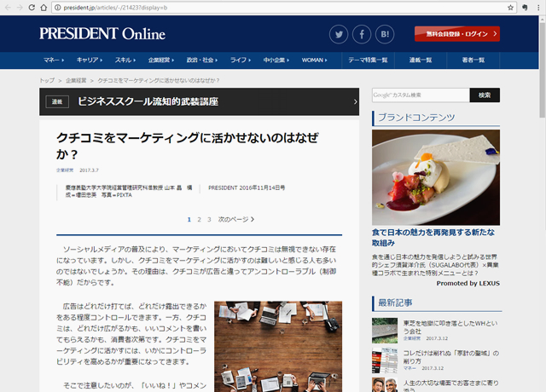
Task: Click the Hatena bookmark B! icon
Action: [384, 35]
